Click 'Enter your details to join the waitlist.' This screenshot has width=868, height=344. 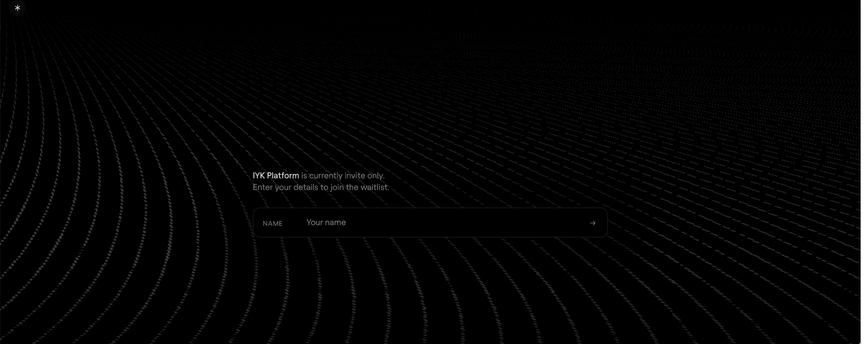321,187
